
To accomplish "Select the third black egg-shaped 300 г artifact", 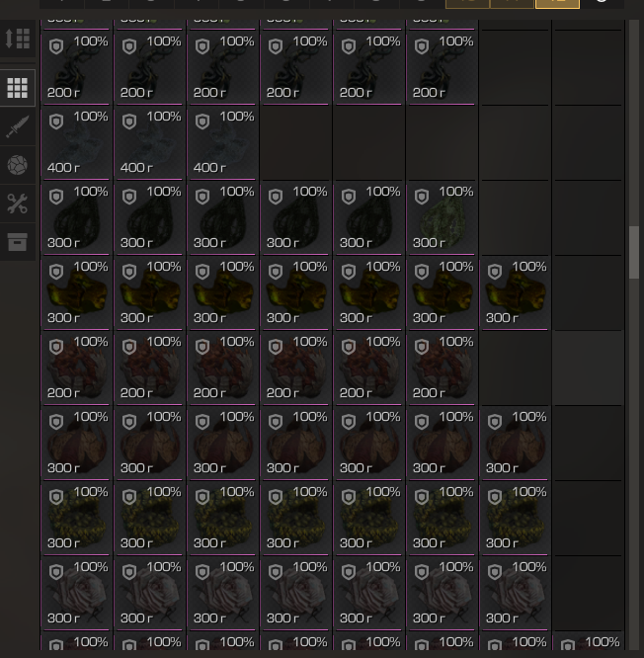I will (x=222, y=218).
